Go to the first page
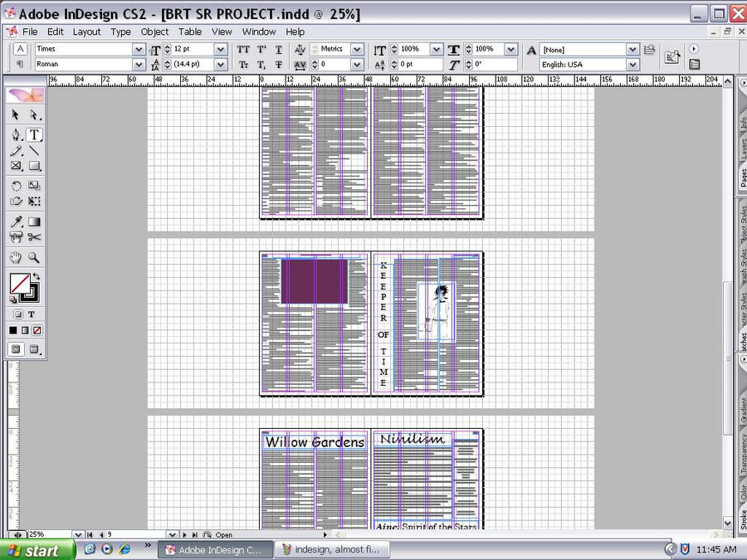The height and width of the screenshot is (560, 747). pos(89,535)
